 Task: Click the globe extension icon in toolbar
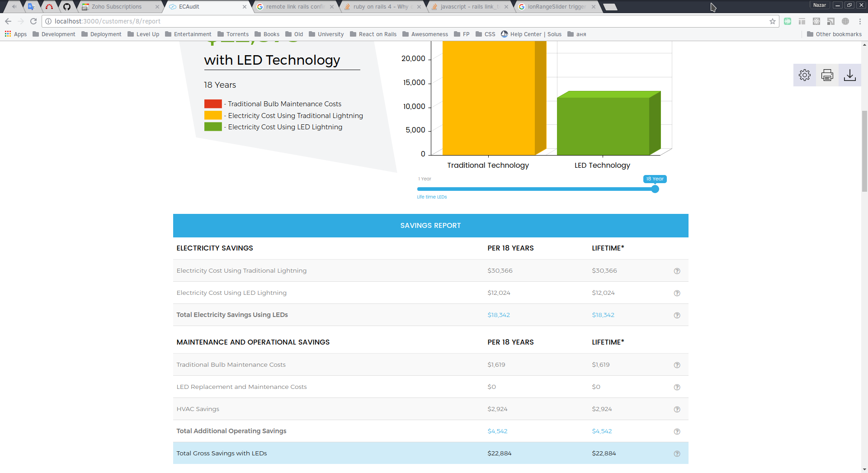coord(845,21)
